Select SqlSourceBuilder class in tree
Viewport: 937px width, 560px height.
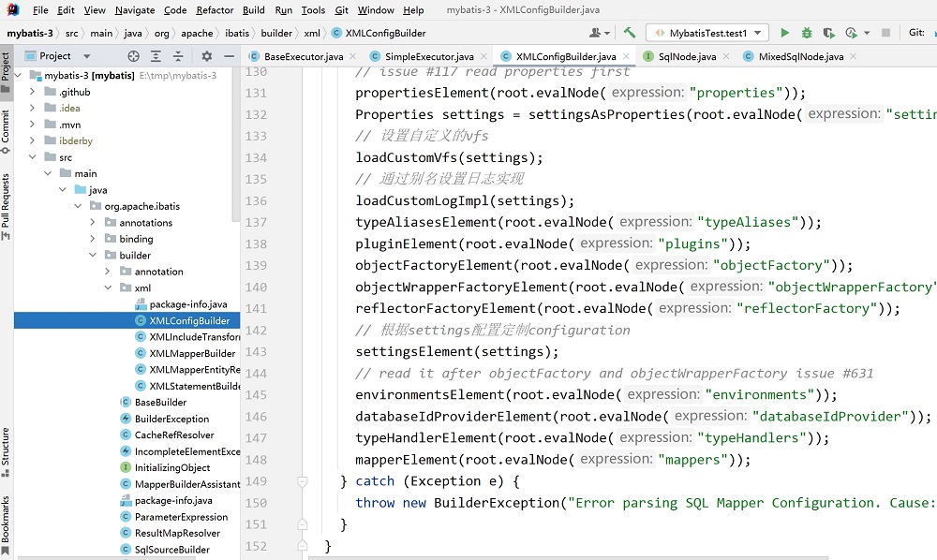(171, 550)
